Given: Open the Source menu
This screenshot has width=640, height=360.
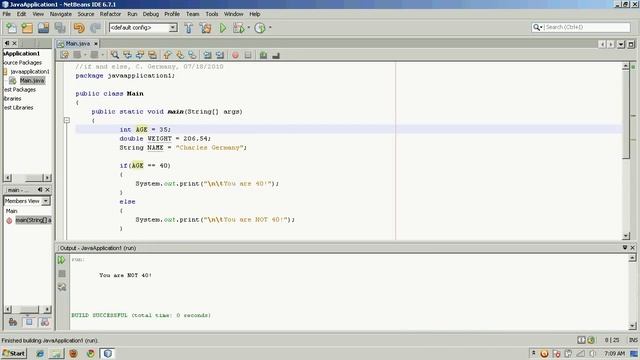Looking at the screenshot, I should (86, 14).
